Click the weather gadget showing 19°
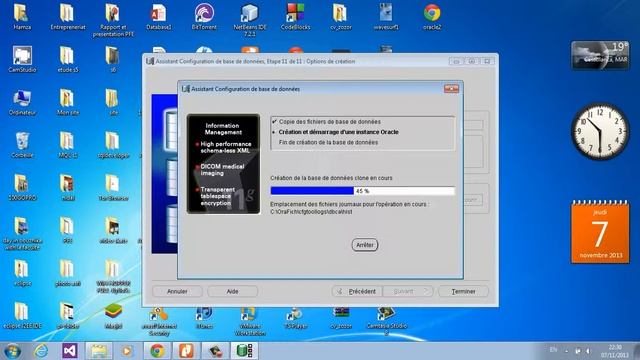 (600, 55)
